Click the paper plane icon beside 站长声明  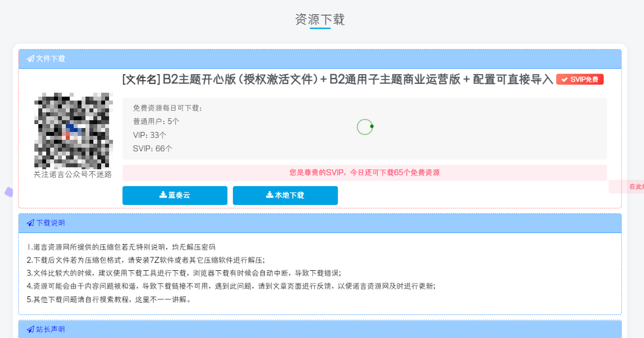click(30, 329)
